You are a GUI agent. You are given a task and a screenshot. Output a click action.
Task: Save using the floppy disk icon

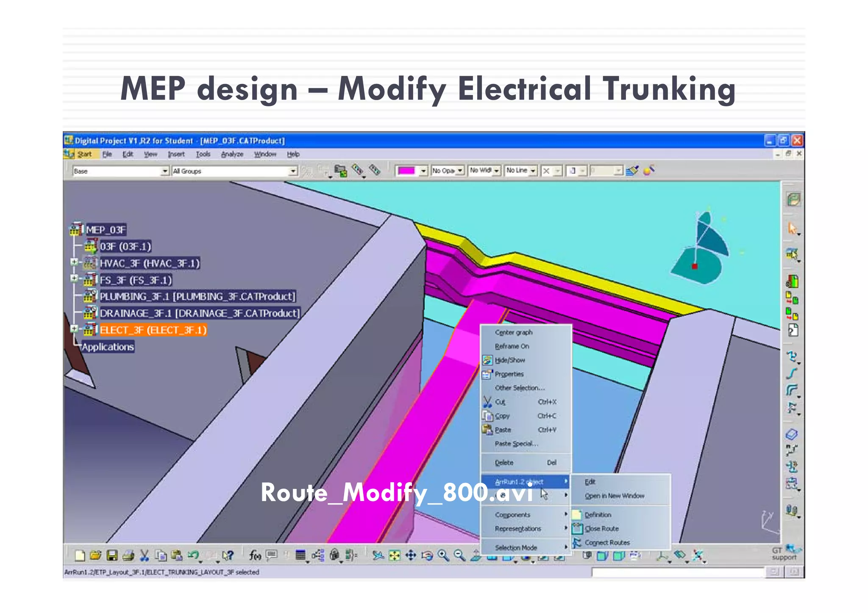point(112,555)
